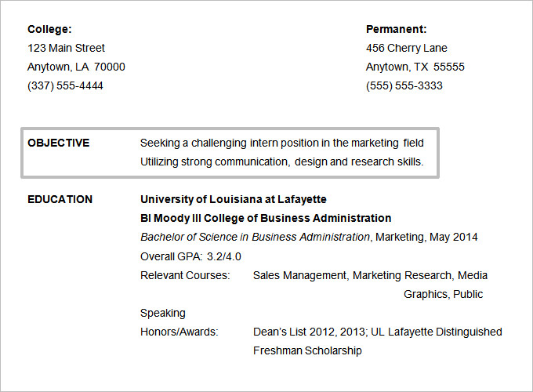Screen dimensions: 533x392
Task: Click the (555) 555-3333 phone number
Action: coord(404,85)
